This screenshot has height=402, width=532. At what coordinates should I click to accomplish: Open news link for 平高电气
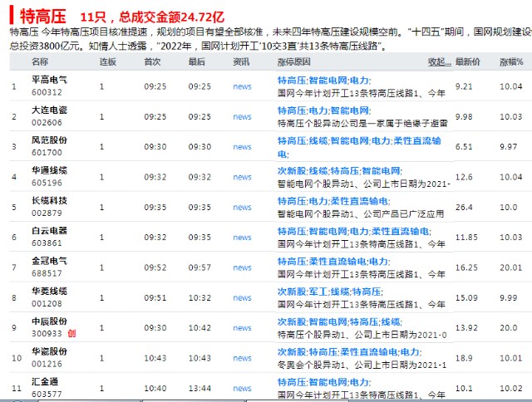[x=242, y=86]
